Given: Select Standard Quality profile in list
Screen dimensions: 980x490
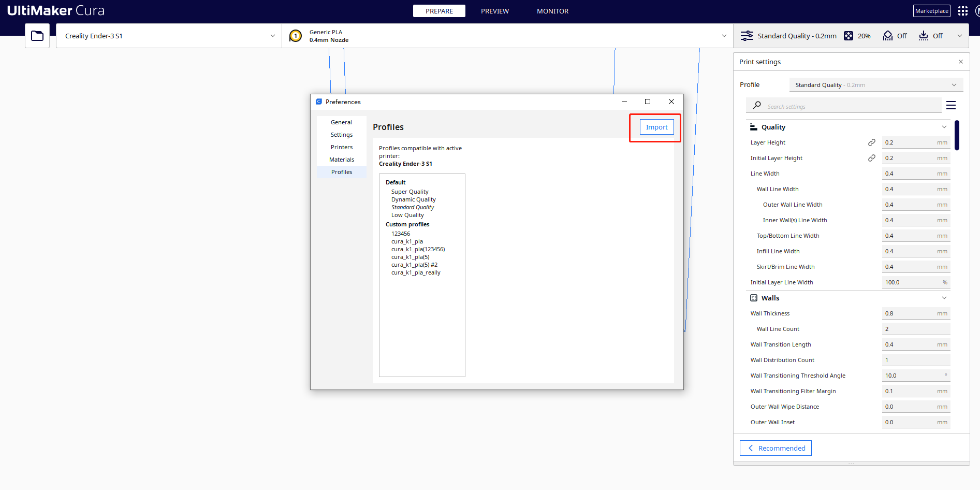Looking at the screenshot, I should (413, 207).
